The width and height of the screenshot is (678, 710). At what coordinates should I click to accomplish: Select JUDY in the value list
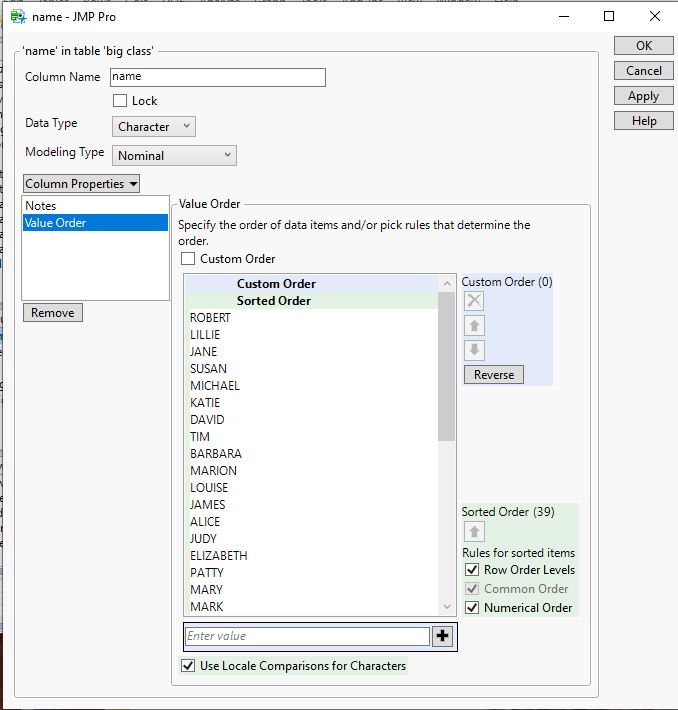point(312,538)
